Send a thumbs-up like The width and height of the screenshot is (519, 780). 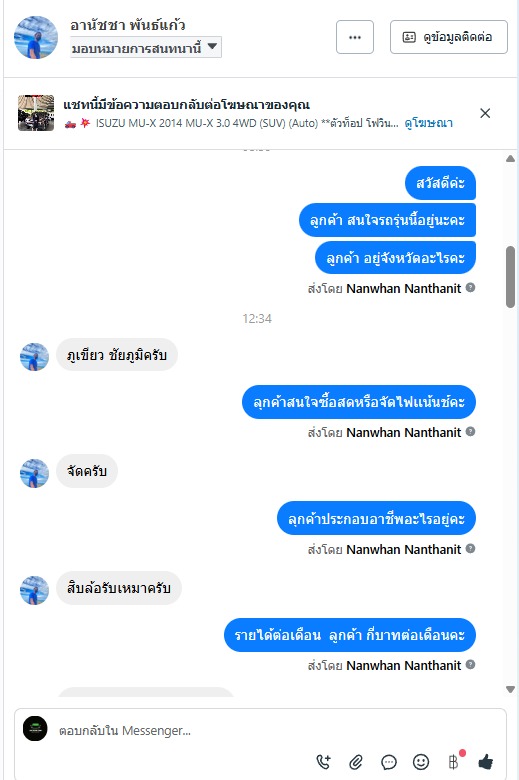click(x=486, y=761)
